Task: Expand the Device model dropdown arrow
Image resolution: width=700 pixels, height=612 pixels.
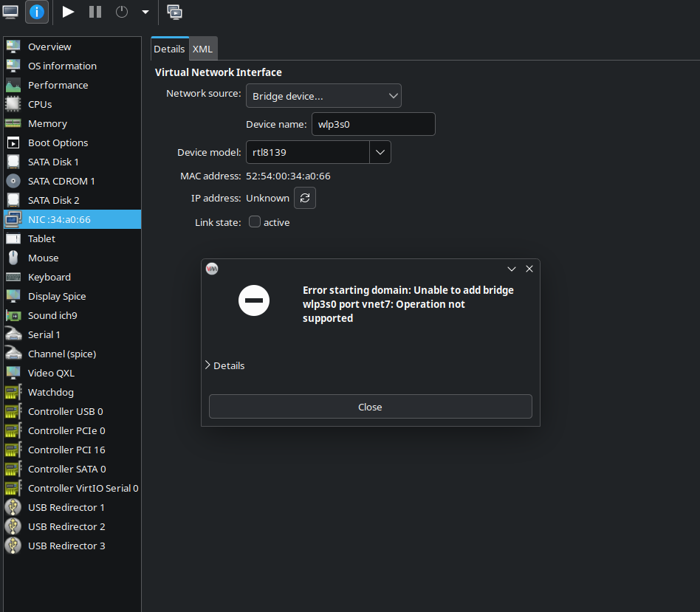Action: [x=380, y=152]
